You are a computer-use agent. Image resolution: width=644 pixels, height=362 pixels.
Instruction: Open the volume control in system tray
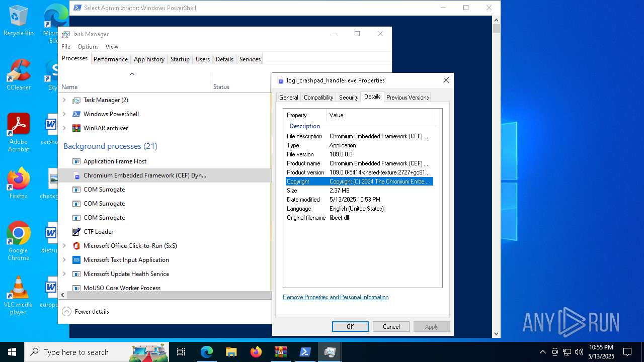pos(579,352)
